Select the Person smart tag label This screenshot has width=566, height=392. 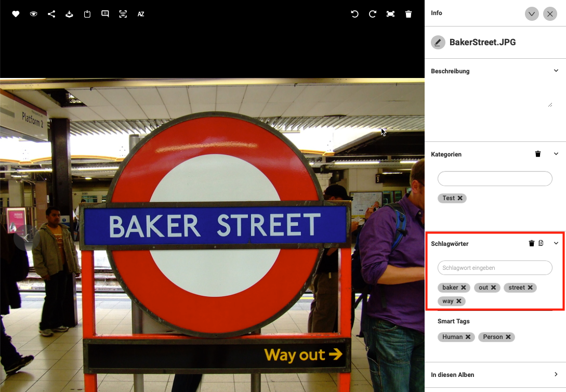493,337
